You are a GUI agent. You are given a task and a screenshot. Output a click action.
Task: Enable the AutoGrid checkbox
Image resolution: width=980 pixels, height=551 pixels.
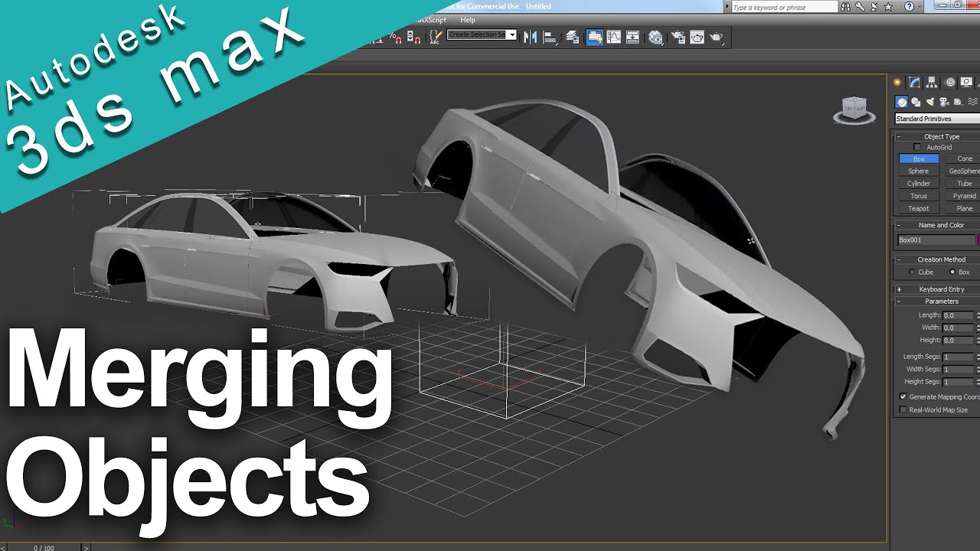tap(917, 147)
